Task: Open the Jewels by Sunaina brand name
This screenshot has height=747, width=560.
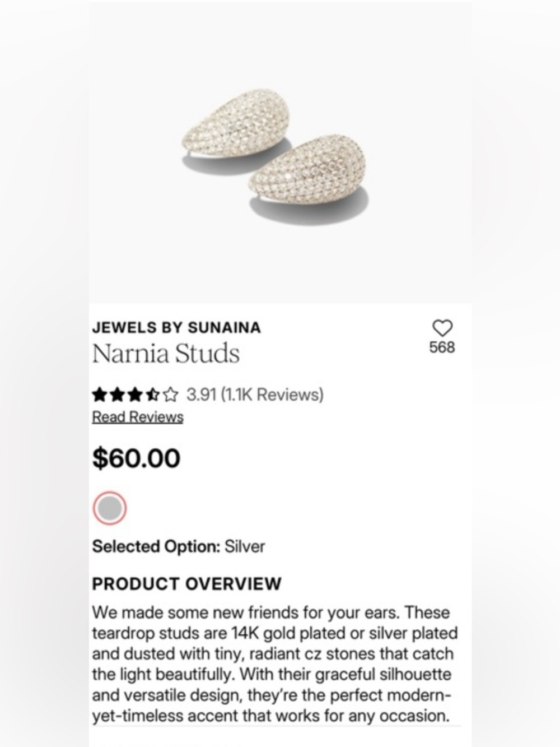Action: coord(176,327)
